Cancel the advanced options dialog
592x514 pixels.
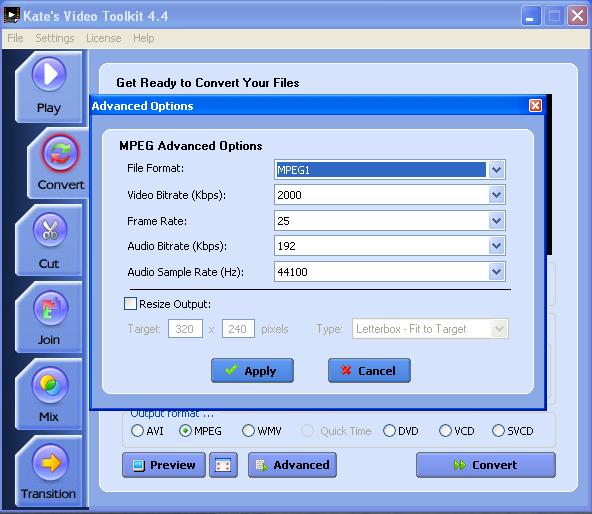(369, 370)
